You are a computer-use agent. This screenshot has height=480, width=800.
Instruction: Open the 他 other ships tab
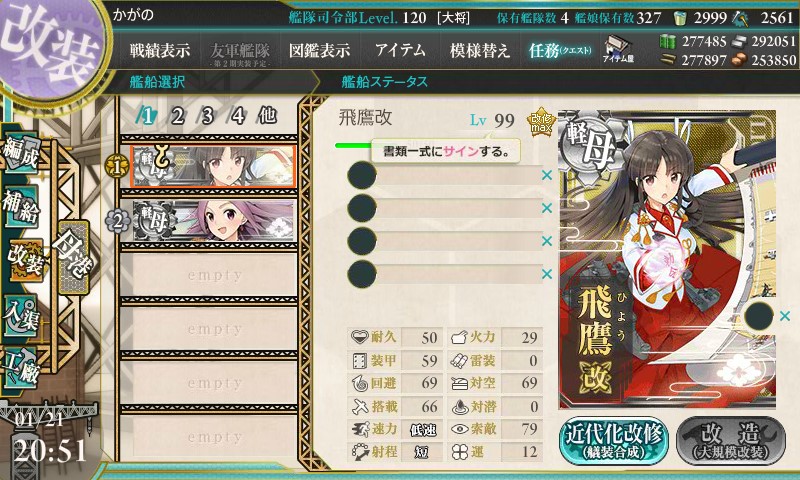click(267, 116)
